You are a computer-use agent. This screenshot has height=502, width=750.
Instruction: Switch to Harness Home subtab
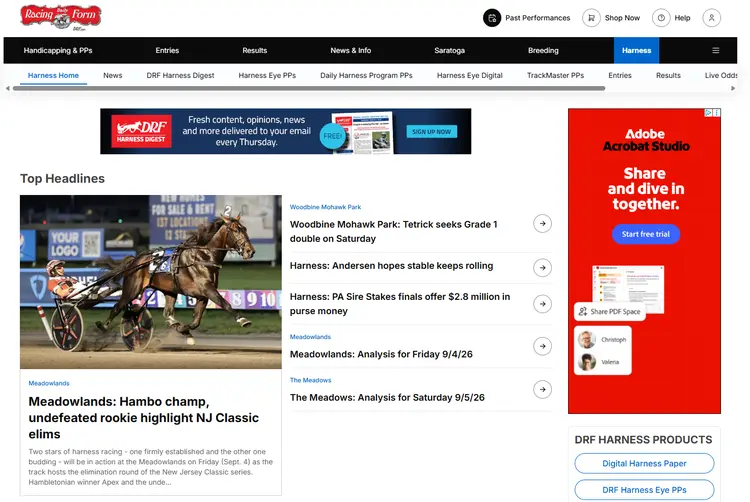pyautogui.click(x=53, y=76)
